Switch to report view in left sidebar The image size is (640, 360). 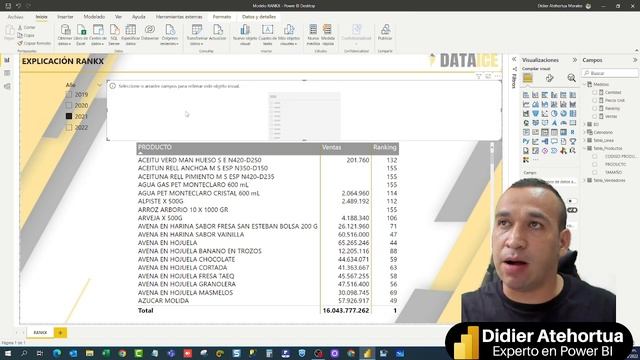coord(7,60)
